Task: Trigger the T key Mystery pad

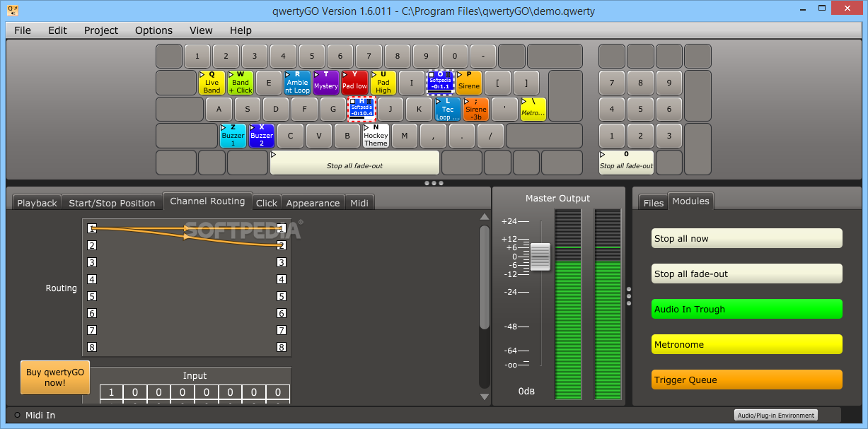Action: [x=326, y=83]
